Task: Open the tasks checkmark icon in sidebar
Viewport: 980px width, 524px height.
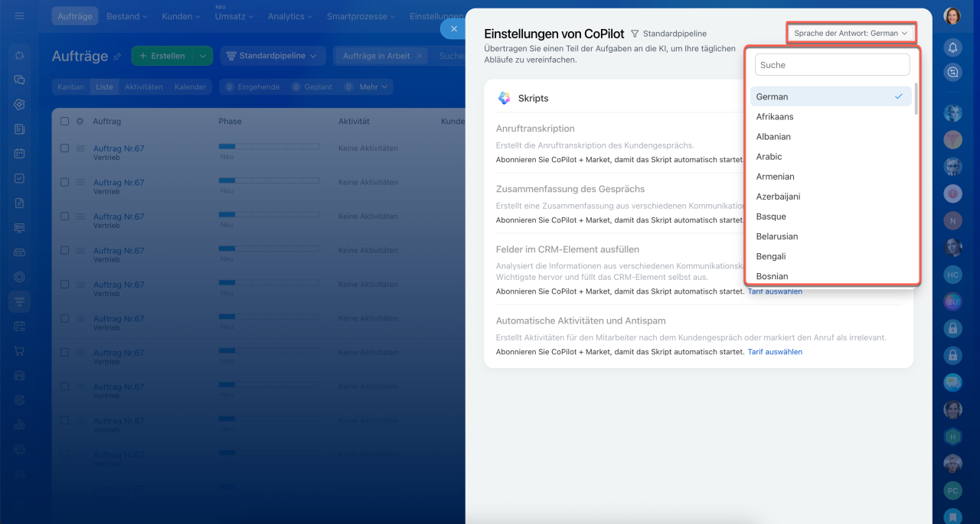Action: pyautogui.click(x=19, y=178)
